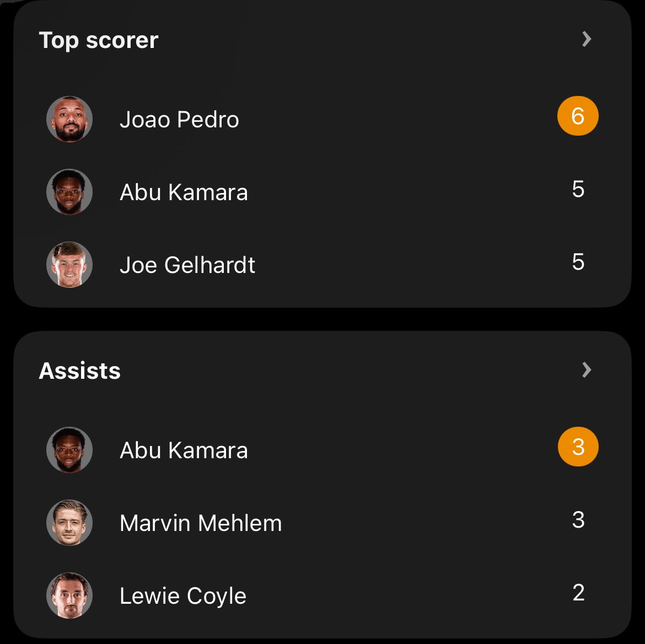Select the Lewie Coyle player name
The image size is (645, 644).
pyautogui.click(x=183, y=596)
